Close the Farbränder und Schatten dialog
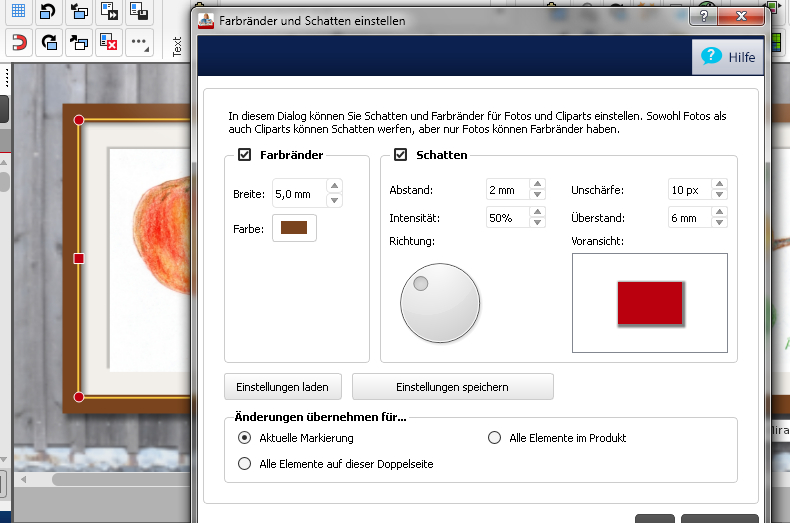The height and width of the screenshot is (523, 790). tap(741, 16)
